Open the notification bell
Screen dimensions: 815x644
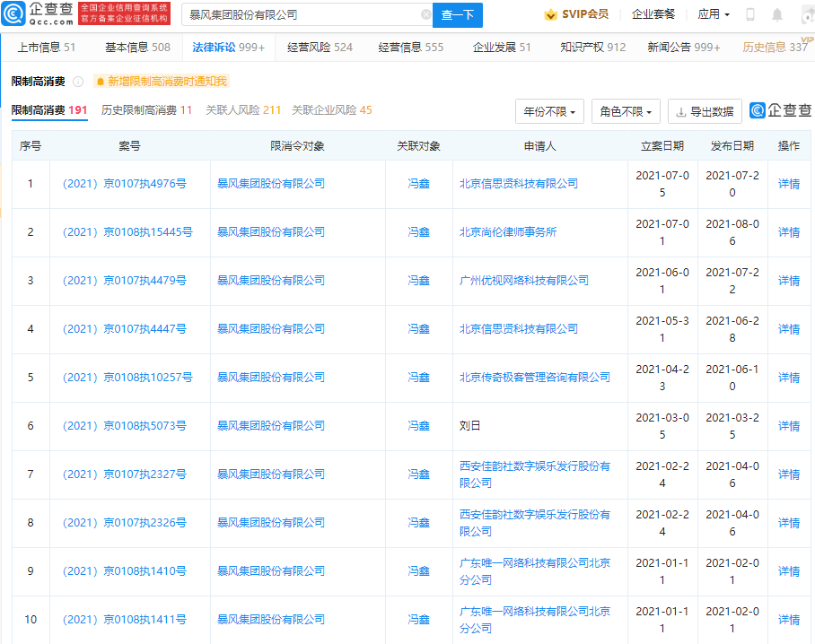(776, 15)
